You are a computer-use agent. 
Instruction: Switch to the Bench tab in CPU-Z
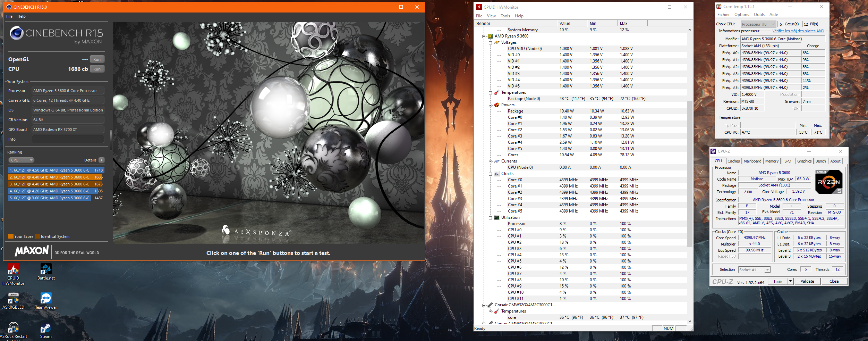pos(820,161)
